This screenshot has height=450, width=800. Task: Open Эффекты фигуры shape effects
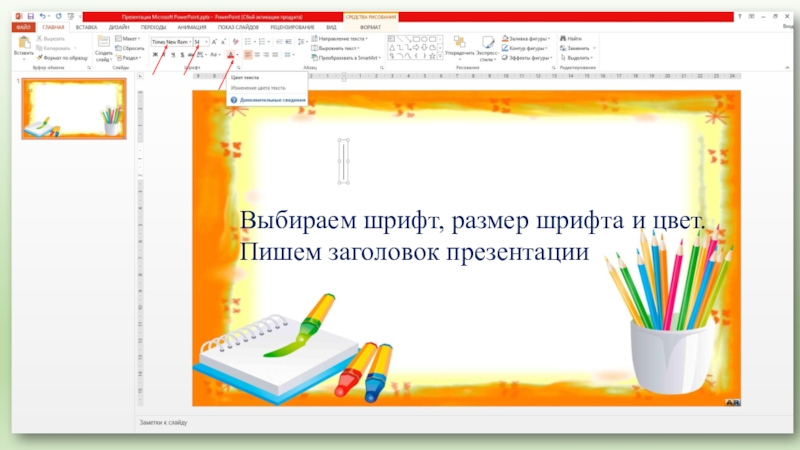pos(527,58)
